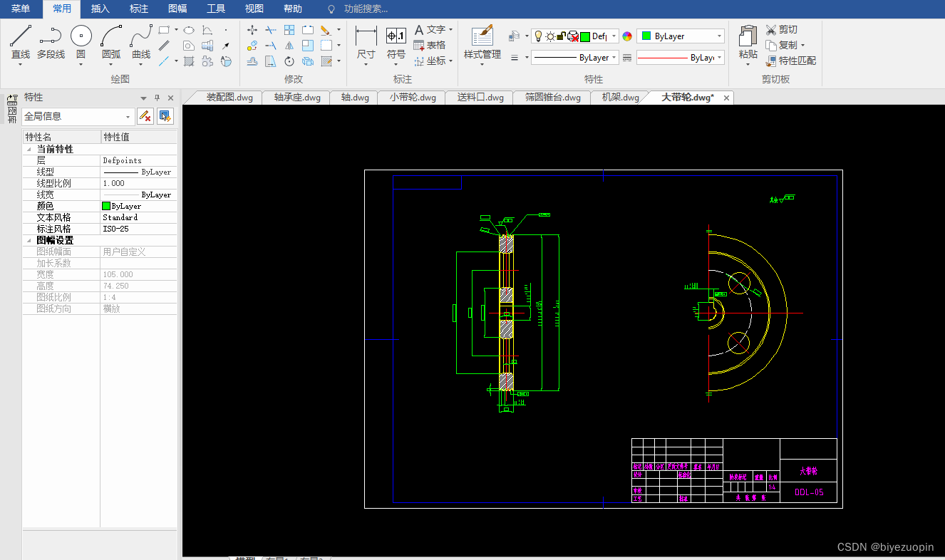
Task: Open the 特性 panel options arrow
Action: tap(143, 98)
